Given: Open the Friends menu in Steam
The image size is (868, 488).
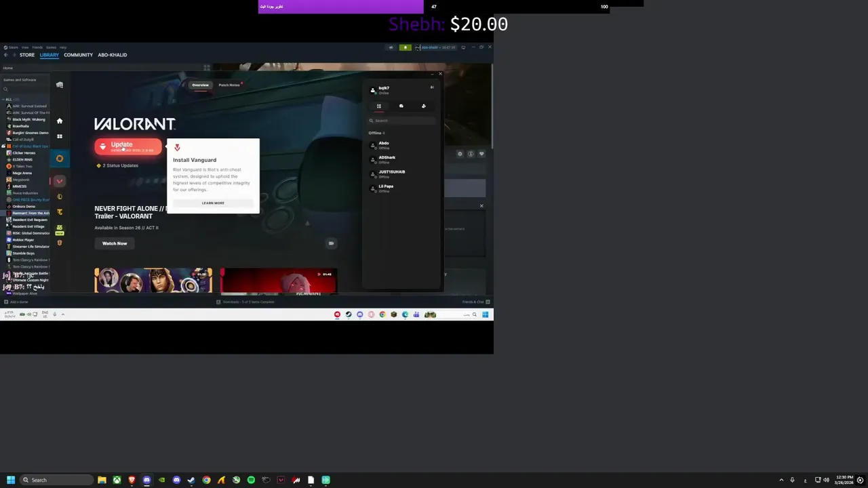Looking at the screenshot, I should [x=37, y=47].
